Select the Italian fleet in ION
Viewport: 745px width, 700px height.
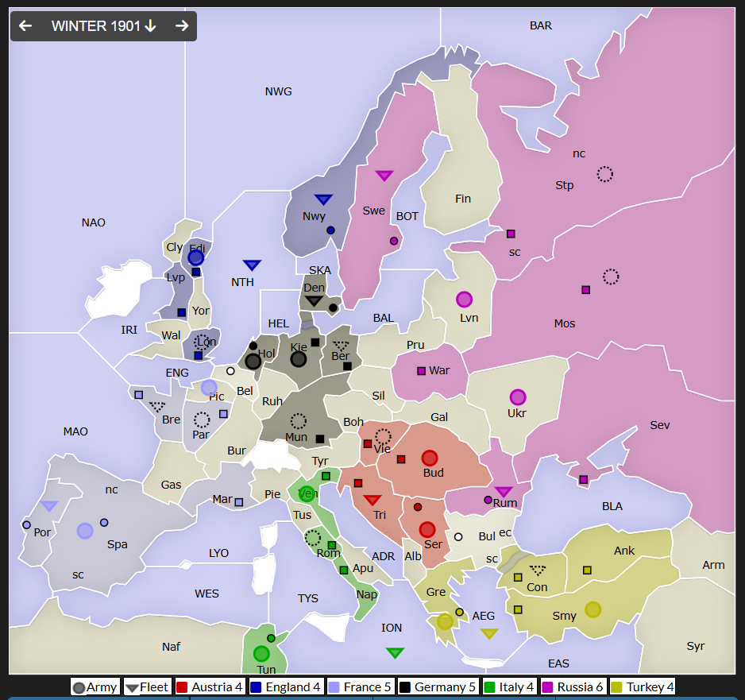coord(395,653)
